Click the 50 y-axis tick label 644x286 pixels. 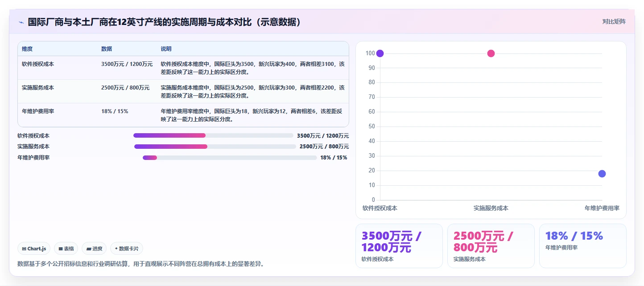pyautogui.click(x=372, y=127)
